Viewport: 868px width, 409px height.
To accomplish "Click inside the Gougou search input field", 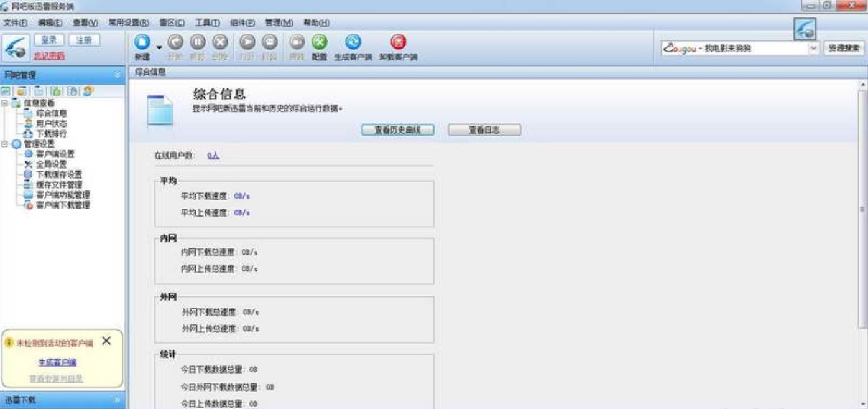I will (x=734, y=48).
